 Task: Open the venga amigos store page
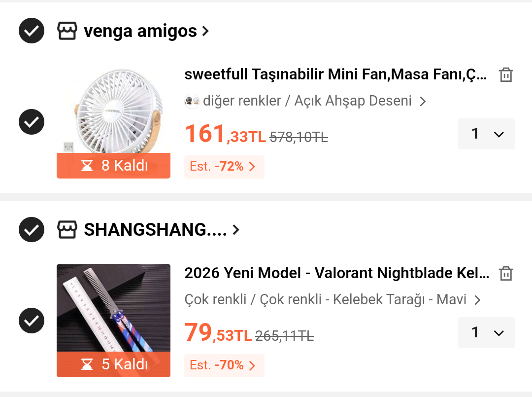[x=146, y=31]
